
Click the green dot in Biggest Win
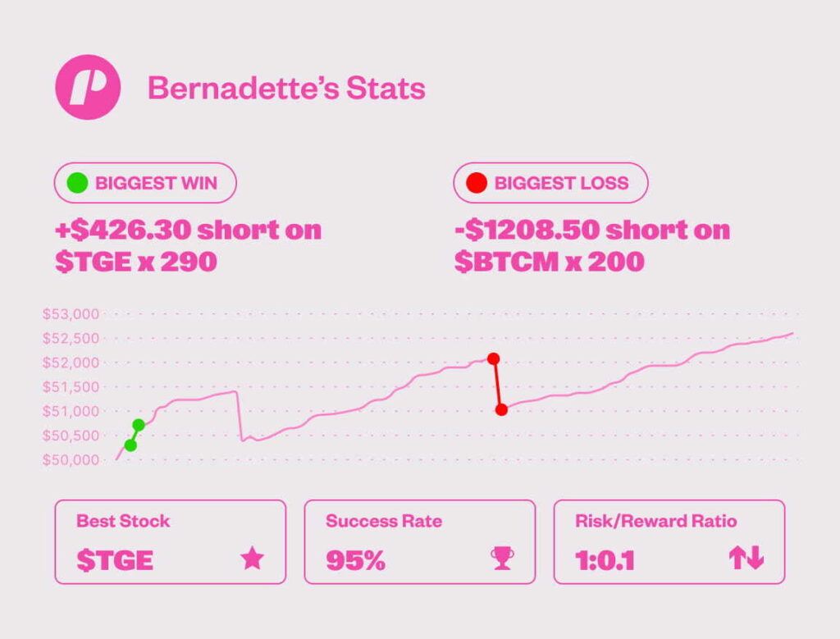(77, 183)
